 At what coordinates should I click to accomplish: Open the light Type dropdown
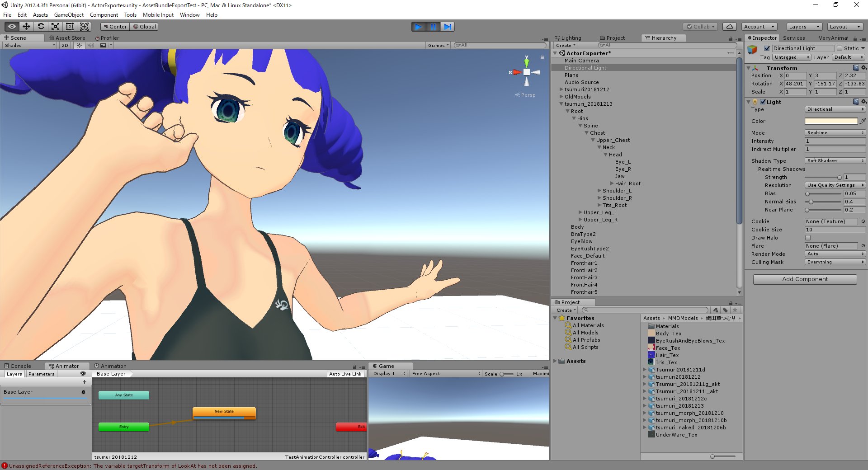point(835,109)
